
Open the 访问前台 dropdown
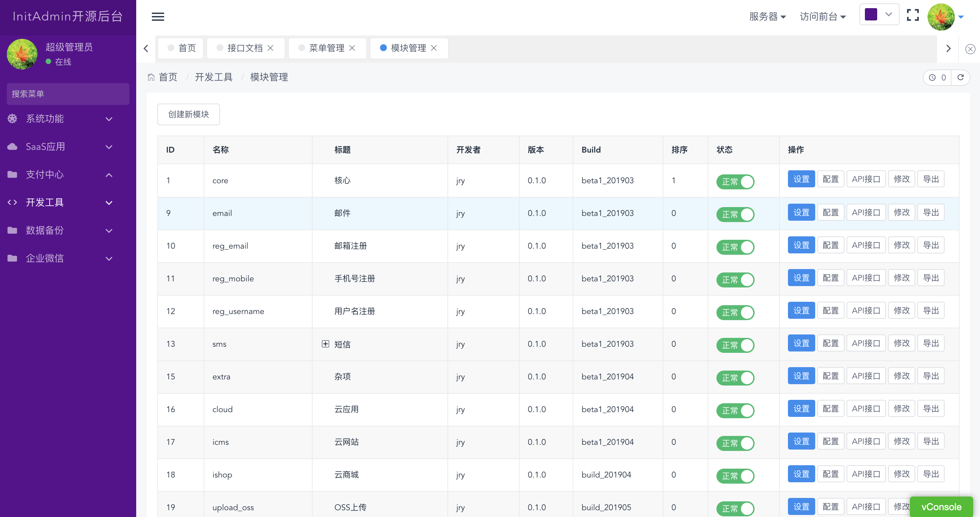(822, 17)
